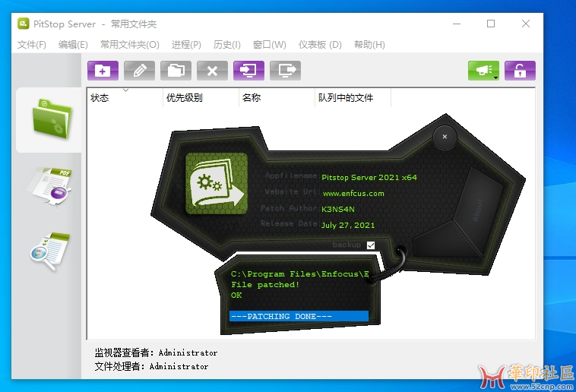Open the report magnifier sidebar icon

(x=50, y=251)
